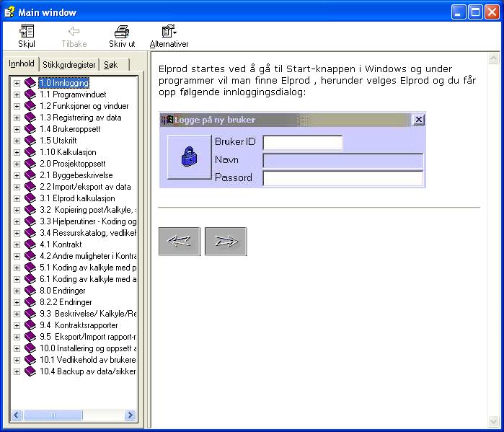
Task: Click the book icon for 1.4 Brukeroppsett
Action: coord(30,129)
